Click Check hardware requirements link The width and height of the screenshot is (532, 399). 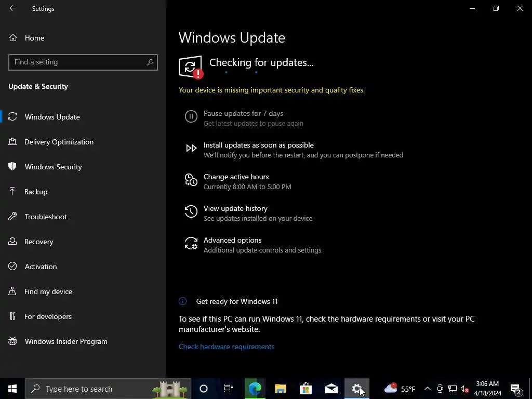click(227, 347)
